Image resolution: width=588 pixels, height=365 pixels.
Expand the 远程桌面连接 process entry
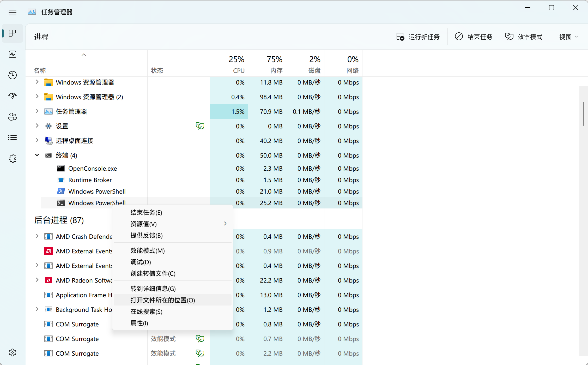37,141
